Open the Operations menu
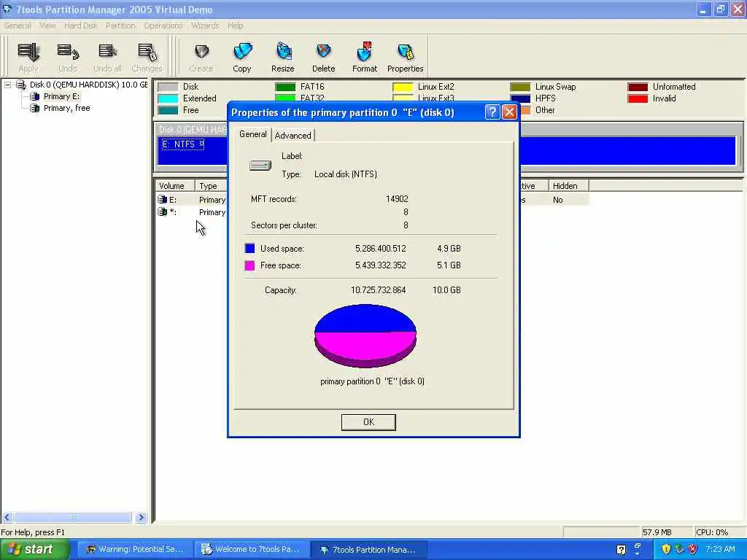 [x=163, y=26]
